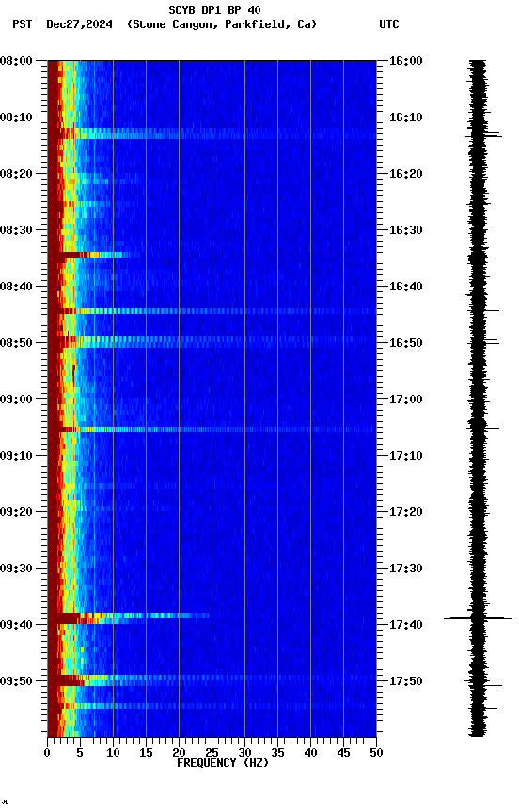Screen dimensions: 519x812
Task: Click the 08:20 PST time label
Action: [16, 174]
